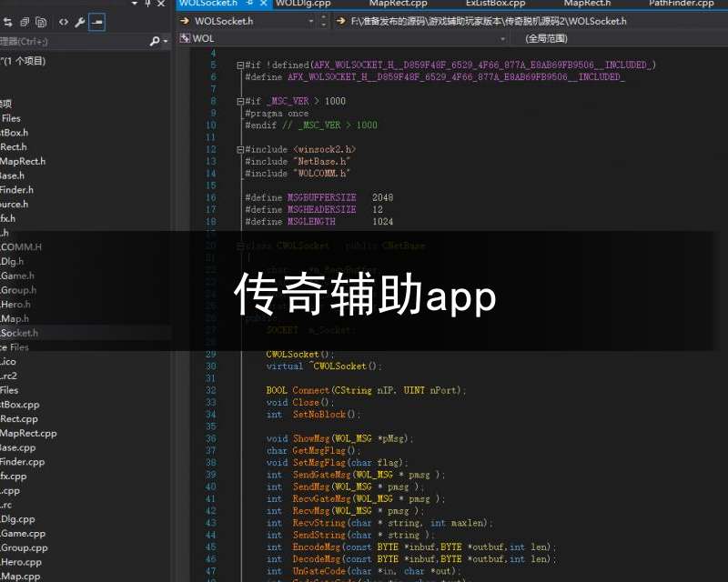Select the .ico file in the tree

[x=8, y=362]
